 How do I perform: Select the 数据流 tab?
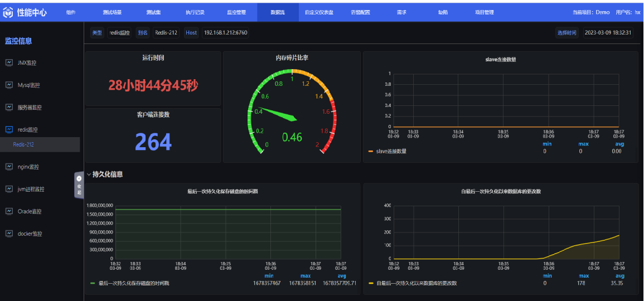278,12
